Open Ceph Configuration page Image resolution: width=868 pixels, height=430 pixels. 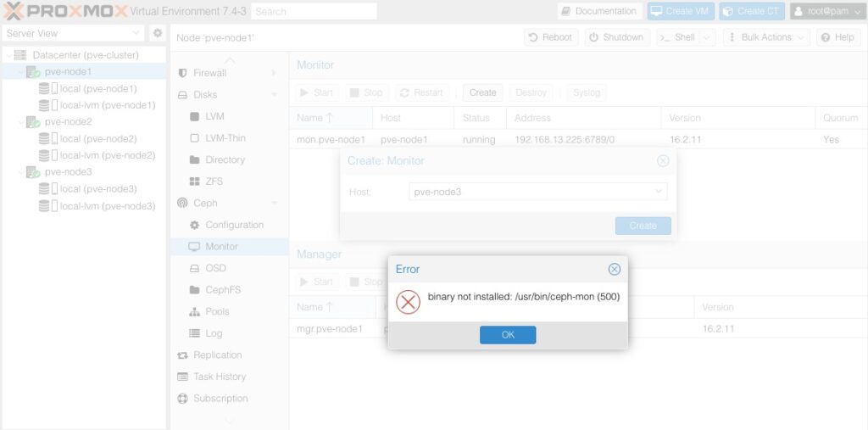tap(234, 225)
